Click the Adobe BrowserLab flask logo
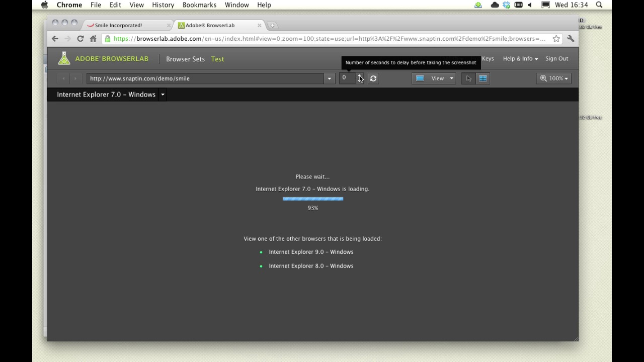Viewport: 644px width, 362px height. (x=64, y=58)
